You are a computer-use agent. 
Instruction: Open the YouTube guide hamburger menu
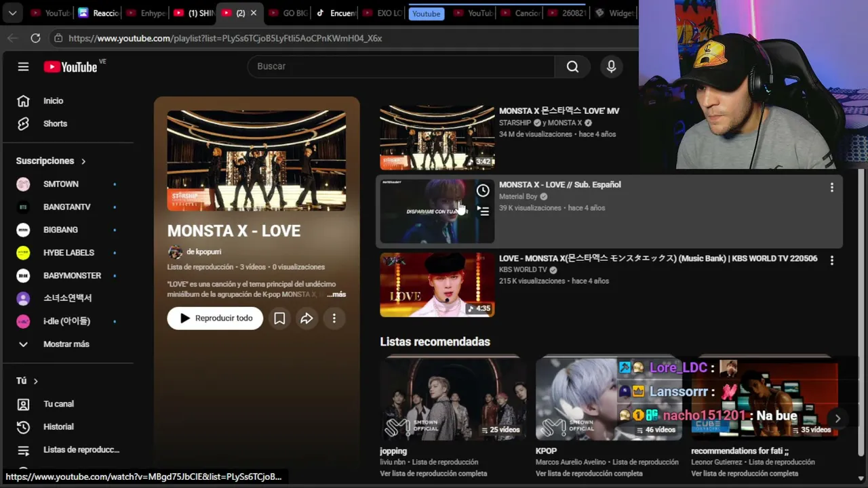click(23, 66)
